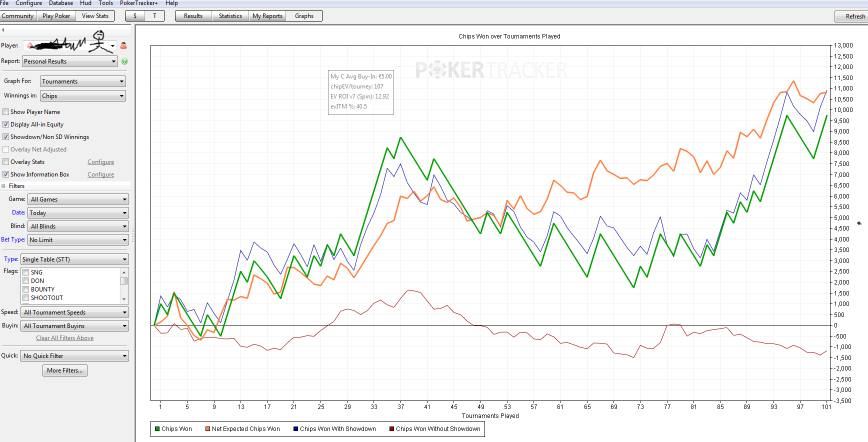Click the information box on the graph
The image size is (868, 442).
[x=361, y=92]
